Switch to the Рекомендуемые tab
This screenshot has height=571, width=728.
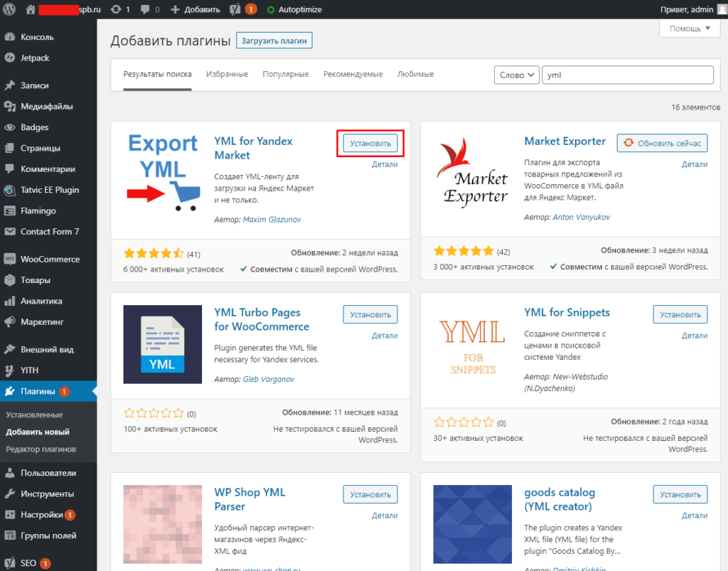[353, 74]
